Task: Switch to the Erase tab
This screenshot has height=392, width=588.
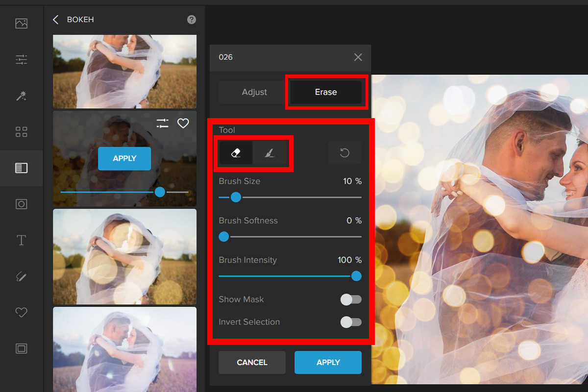Action: coord(326,92)
